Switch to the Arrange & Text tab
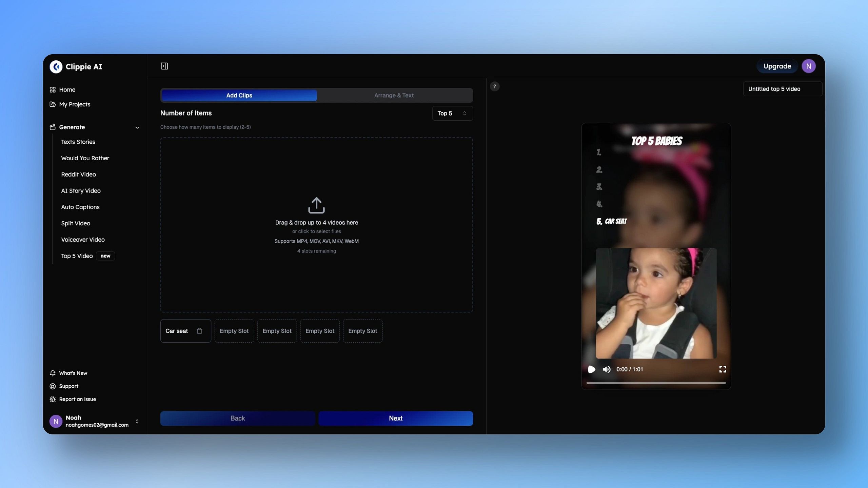This screenshot has width=868, height=488. pyautogui.click(x=394, y=95)
